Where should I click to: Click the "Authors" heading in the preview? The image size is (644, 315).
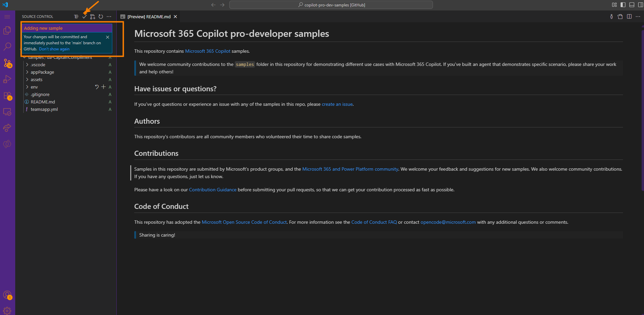147,121
